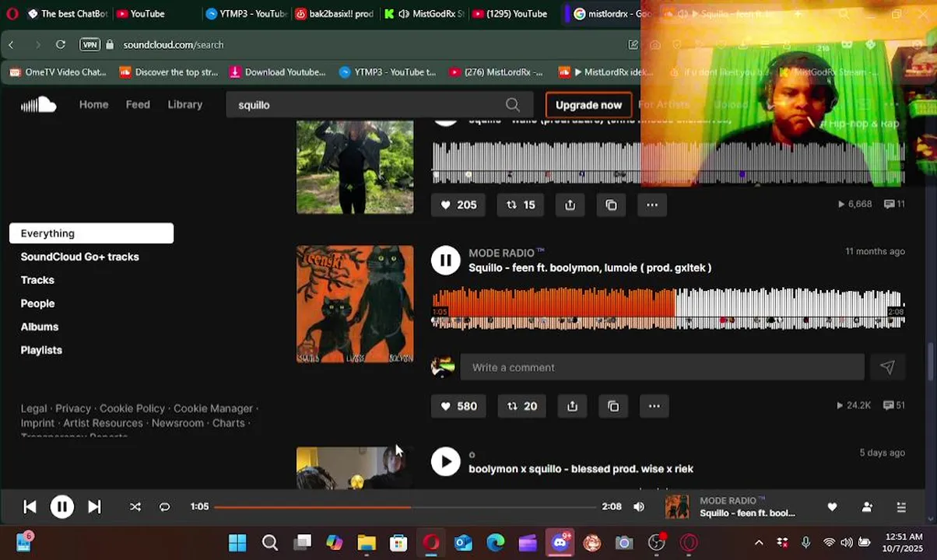
Task: Open more options for the 205-likes track
Action: tap(652, 205)
